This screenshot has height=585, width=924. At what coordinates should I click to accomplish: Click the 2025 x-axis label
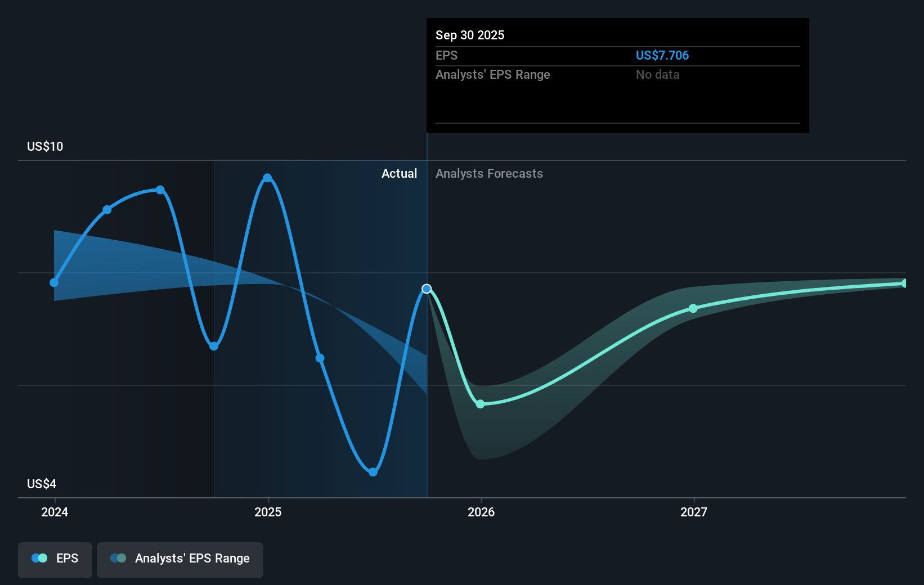tap(268, 512)
